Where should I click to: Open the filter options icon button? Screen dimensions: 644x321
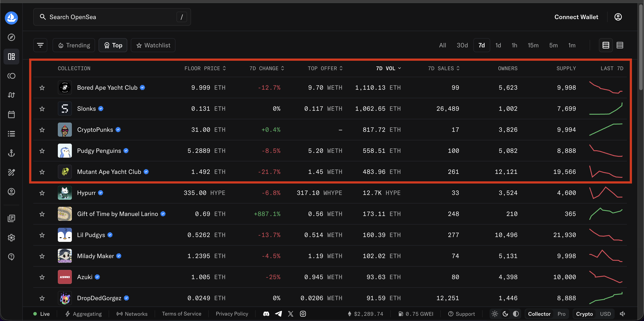pyautogui.click(x=40, y=45)
